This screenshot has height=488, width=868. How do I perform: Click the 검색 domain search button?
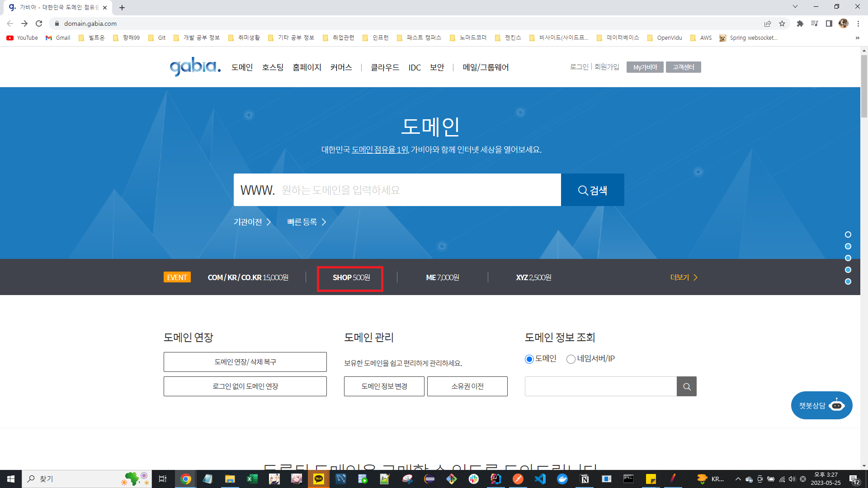click(592, 190)
